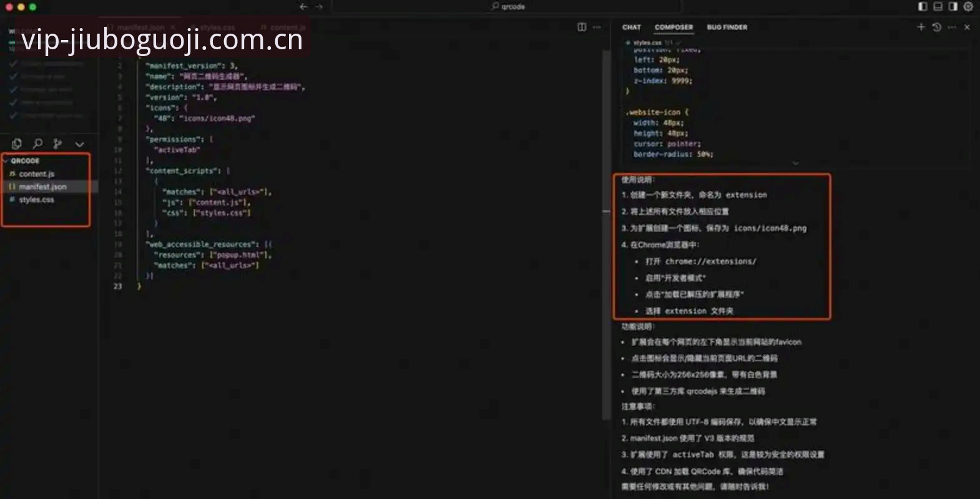Switch to the BUG FINDER tab

point(727,27)
